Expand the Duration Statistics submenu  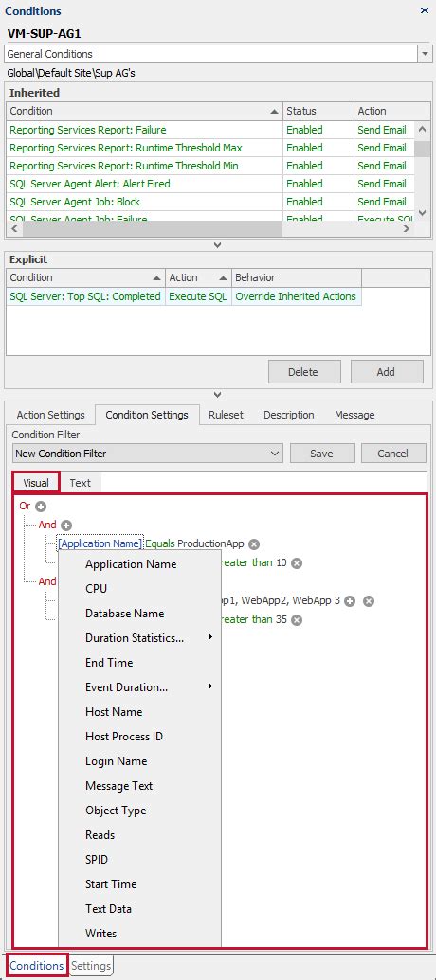139,638
